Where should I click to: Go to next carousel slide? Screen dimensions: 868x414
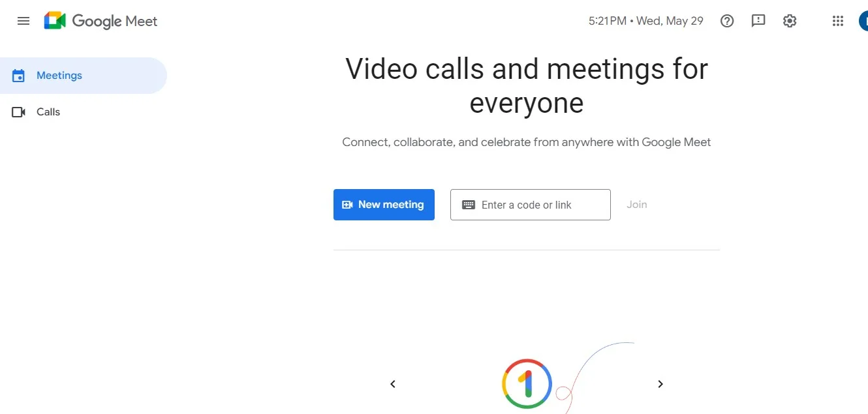click(660, 384)
